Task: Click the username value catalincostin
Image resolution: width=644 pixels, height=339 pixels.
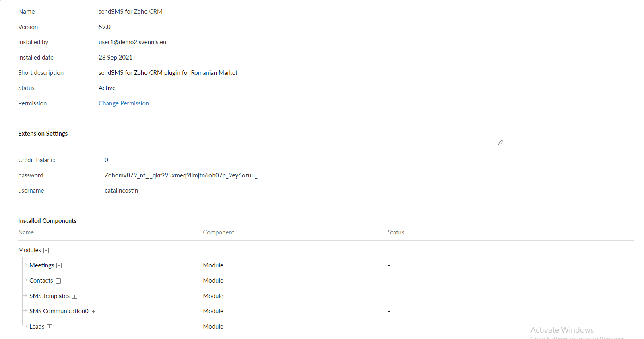Action: coord(121,191)
